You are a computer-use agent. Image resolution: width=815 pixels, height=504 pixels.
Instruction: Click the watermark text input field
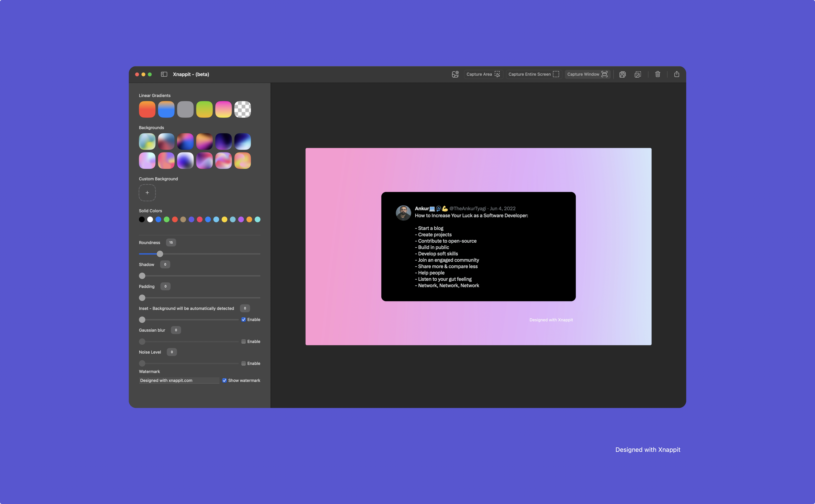point(179,380)
